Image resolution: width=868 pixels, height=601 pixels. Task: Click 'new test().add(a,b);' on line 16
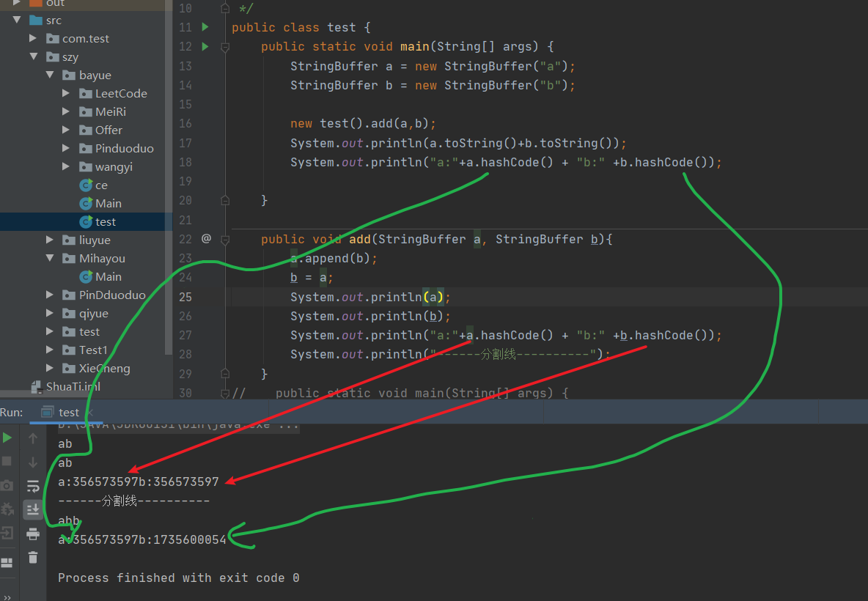coord(363,123)
